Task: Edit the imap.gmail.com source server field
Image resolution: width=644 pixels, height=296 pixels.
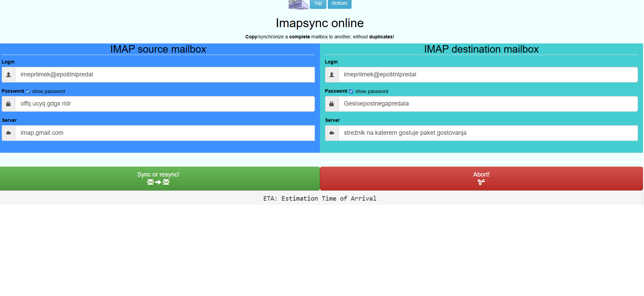Action: click(165, 133)
